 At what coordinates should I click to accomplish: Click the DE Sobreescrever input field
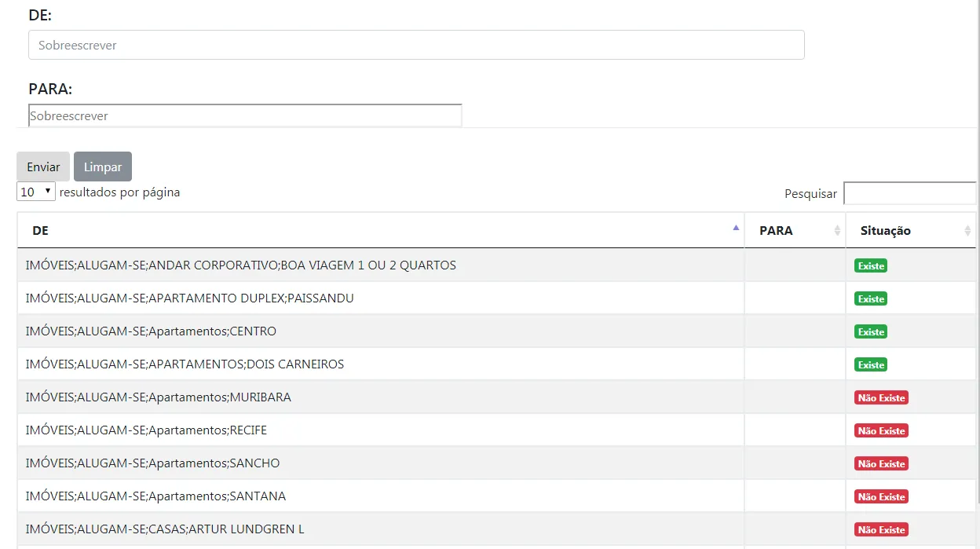tap(416, 45)
